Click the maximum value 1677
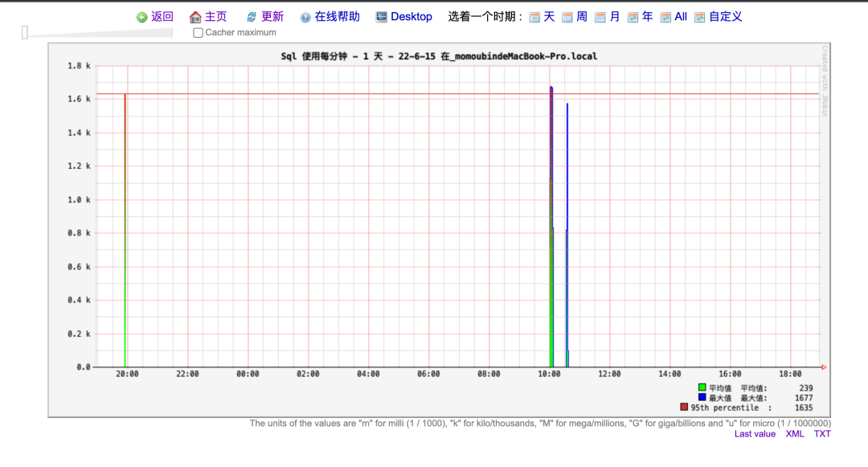The height and width of the screenshot is (467, 868). point(804,398)
